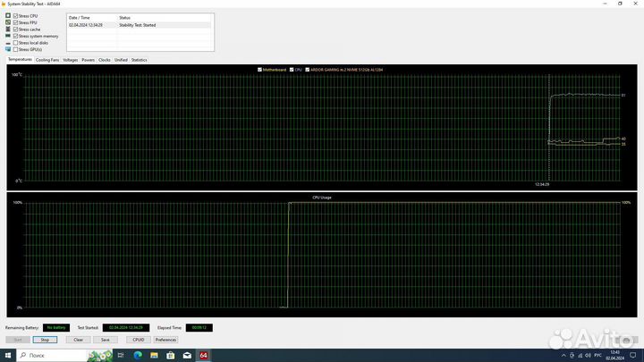Show hidden system tray icons
This screenshot has height=362, width=644.
tap(563, 355)
